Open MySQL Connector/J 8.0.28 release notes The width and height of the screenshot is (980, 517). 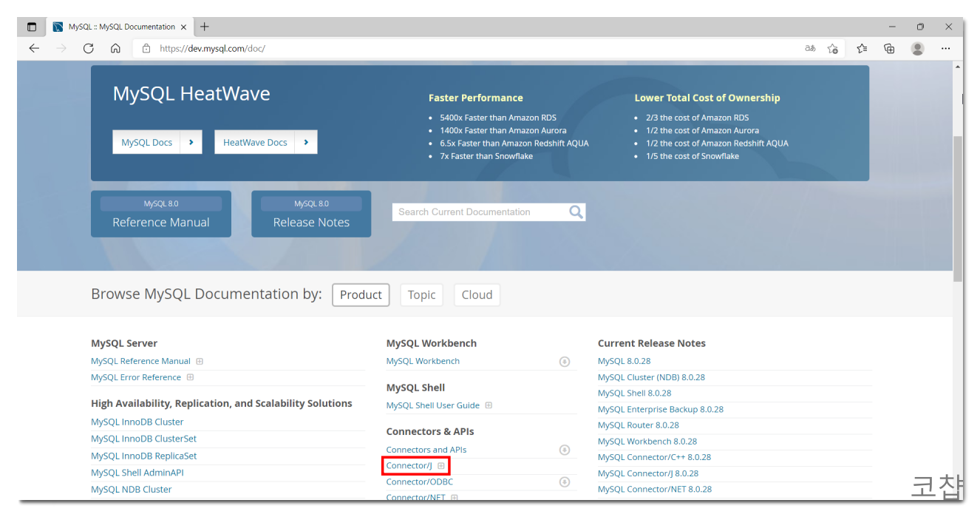tap(648, 473)
